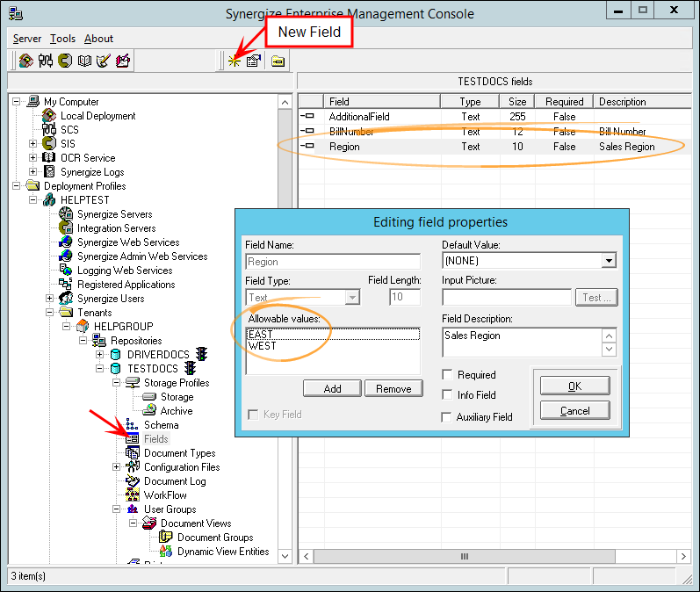Collapse the My Computer node

point(16,101)
